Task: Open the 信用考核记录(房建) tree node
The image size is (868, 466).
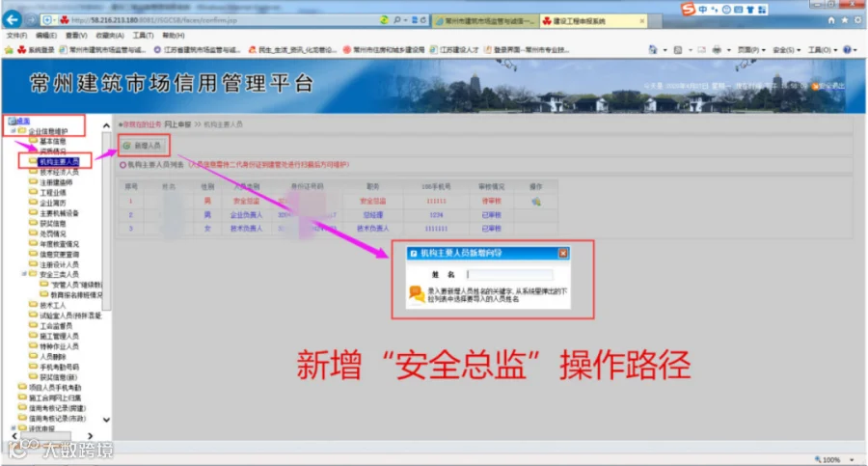Action: pyautogui.click(x=57, y=408)
